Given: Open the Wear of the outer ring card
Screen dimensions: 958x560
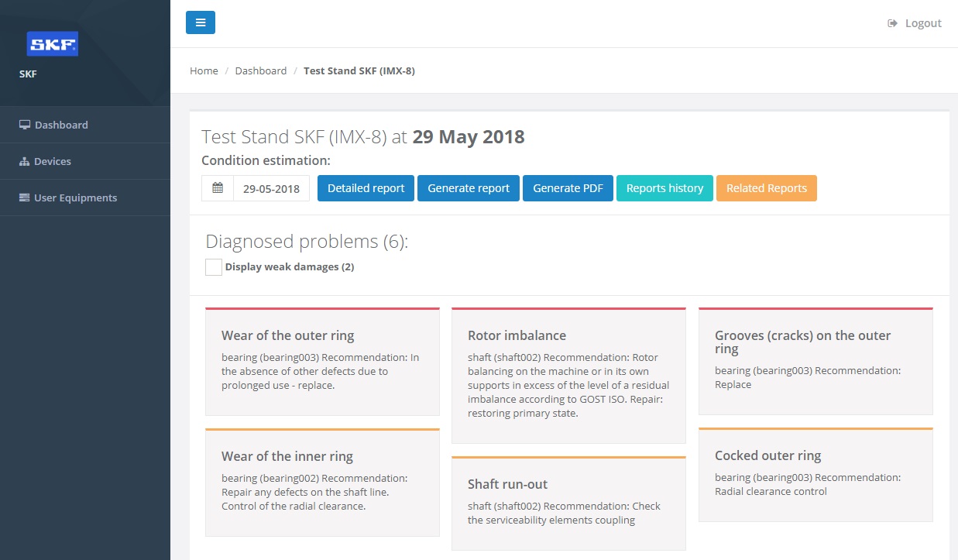Looking at the screenshot, I should (322, 362).
